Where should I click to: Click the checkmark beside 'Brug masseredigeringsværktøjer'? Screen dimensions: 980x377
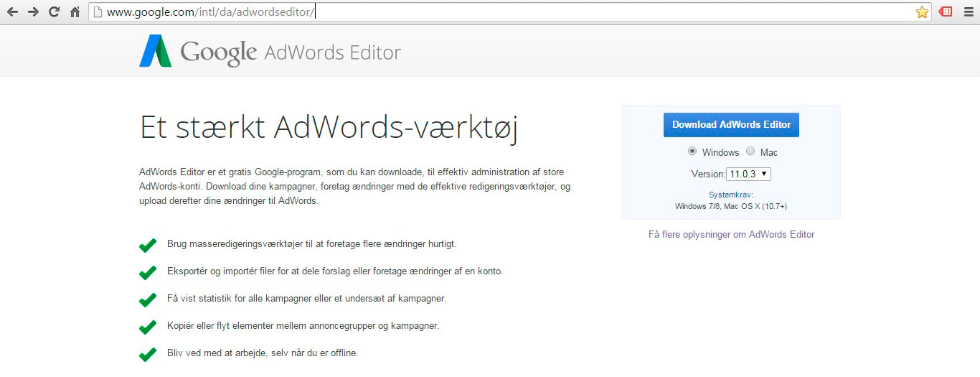(x=148, y=245)
